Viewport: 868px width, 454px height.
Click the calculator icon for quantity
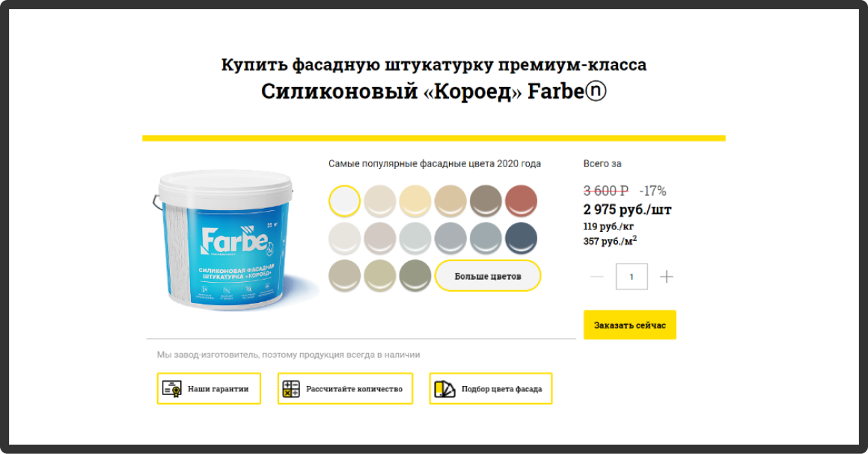coord(290,389)
